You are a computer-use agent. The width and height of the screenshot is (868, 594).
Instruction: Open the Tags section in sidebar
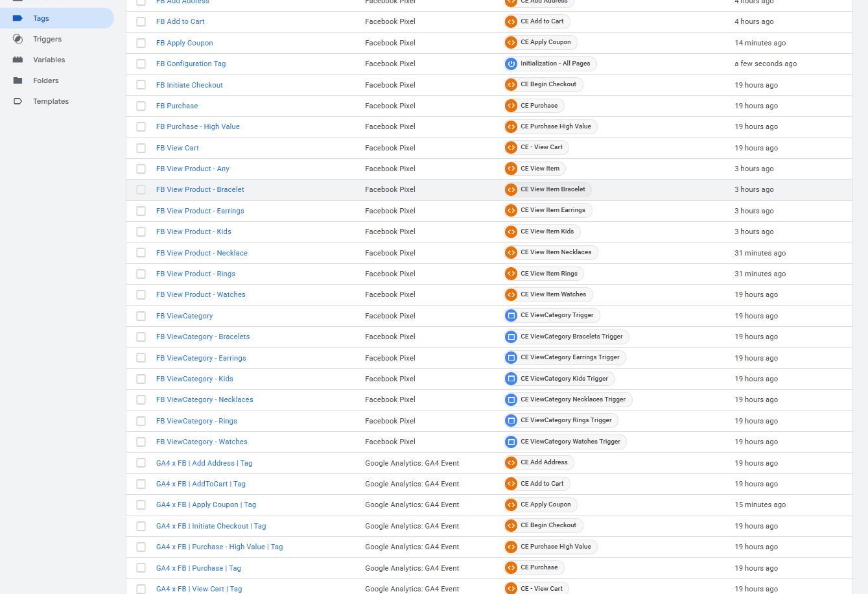tap(41, 18)
